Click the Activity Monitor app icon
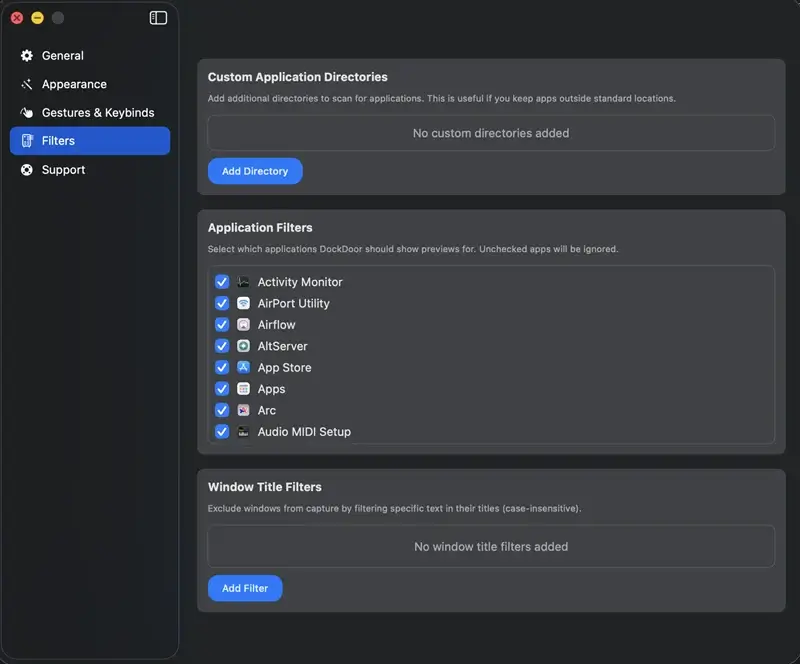The height and width of the screenshot is (664, 800). [x=243, y=282]
